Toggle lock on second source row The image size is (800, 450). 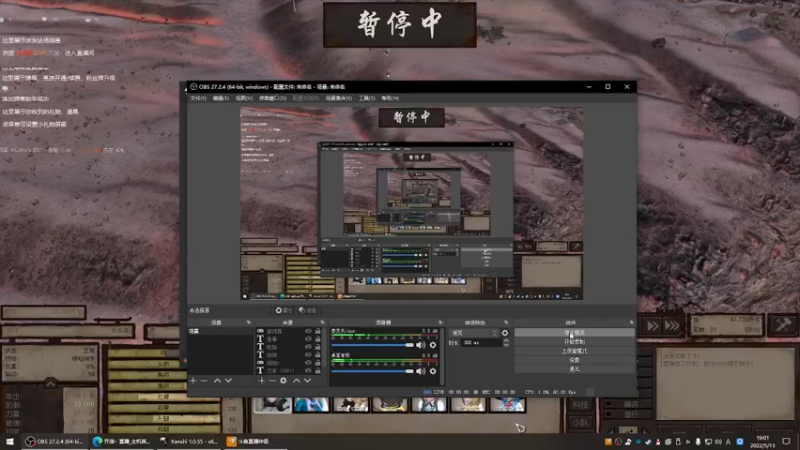point(317,339)
